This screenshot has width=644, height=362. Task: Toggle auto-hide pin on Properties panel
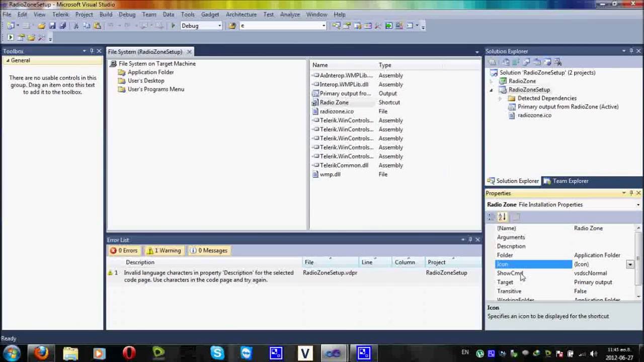tap(631, 193)
